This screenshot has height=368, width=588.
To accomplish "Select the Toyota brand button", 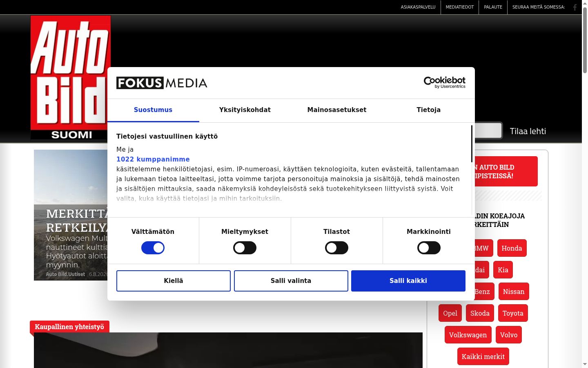I will point(513,313).
